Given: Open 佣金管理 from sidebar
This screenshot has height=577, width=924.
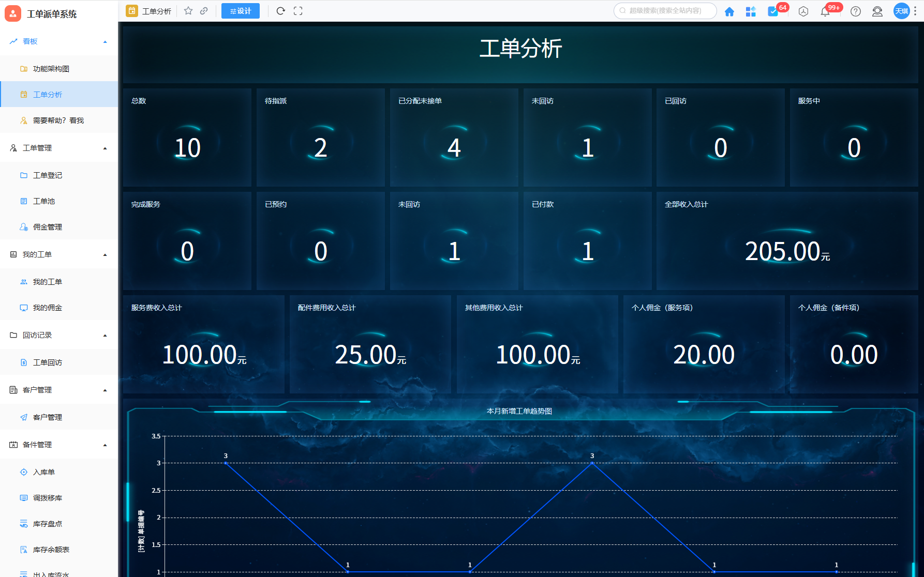Looking at the screenshot, I should [x=47, y=227].
